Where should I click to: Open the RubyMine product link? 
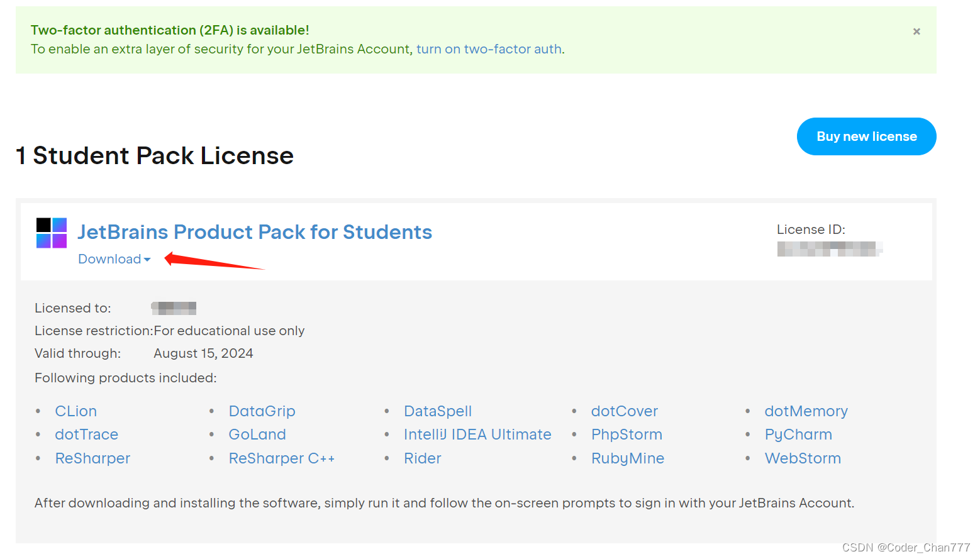tap(628, 458)
